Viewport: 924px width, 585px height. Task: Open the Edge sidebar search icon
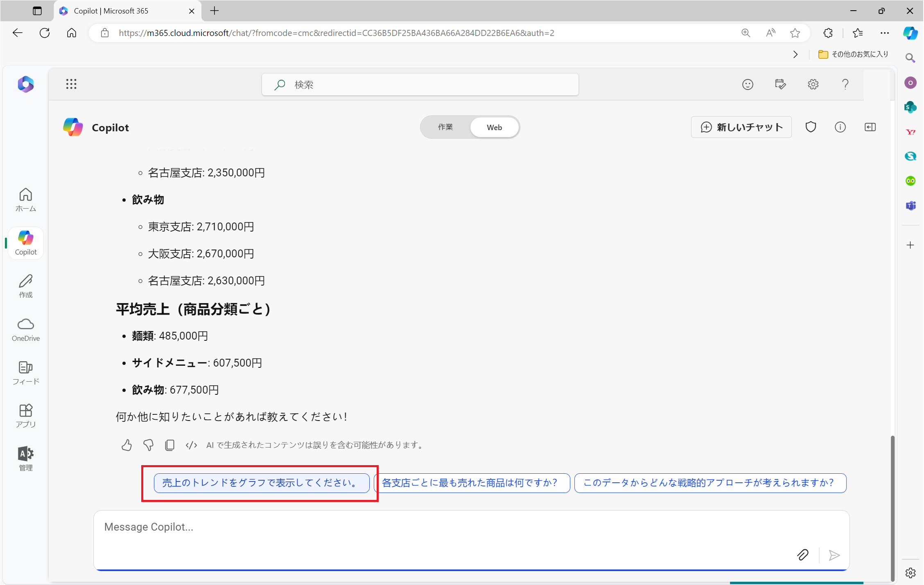click(910, 58)
